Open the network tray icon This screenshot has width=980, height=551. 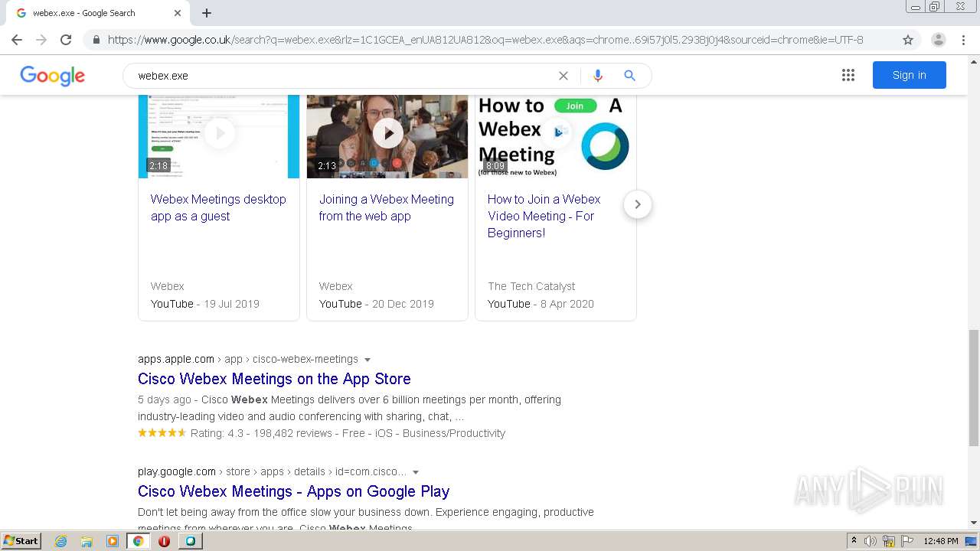[889, 541]
